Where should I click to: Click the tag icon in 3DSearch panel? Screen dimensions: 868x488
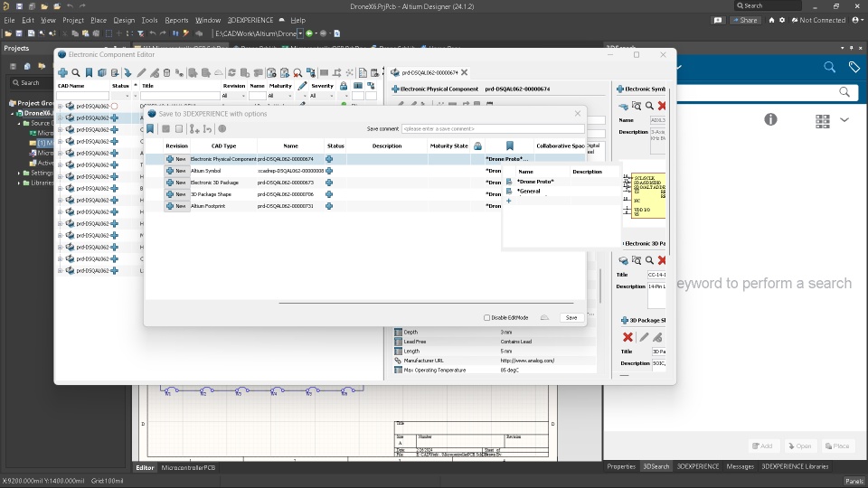point(854,67)
